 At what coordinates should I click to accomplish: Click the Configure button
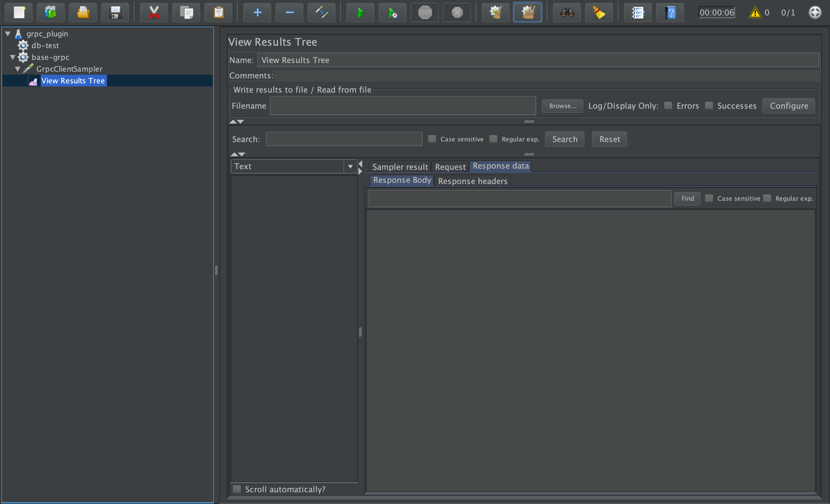click(789, 106)
